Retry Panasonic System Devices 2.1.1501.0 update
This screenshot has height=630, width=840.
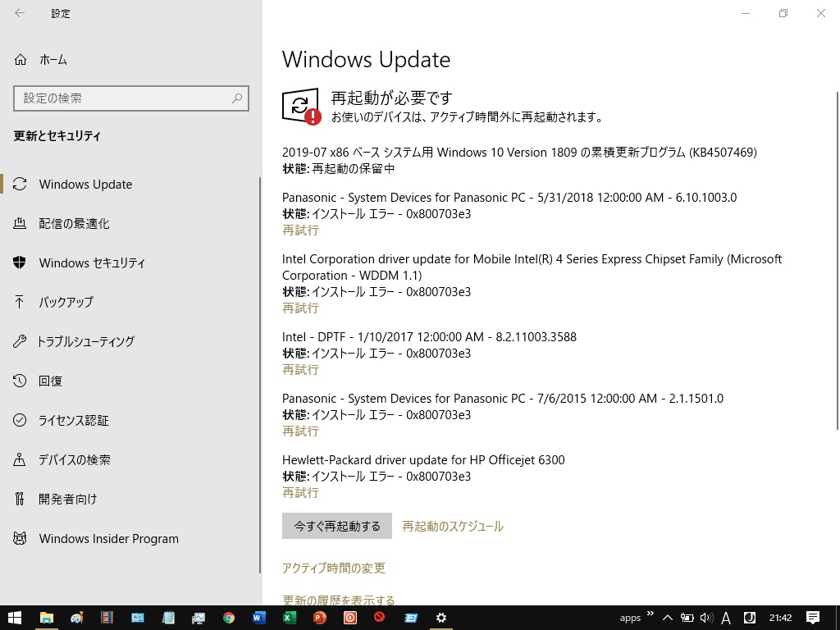pos(300,431)
